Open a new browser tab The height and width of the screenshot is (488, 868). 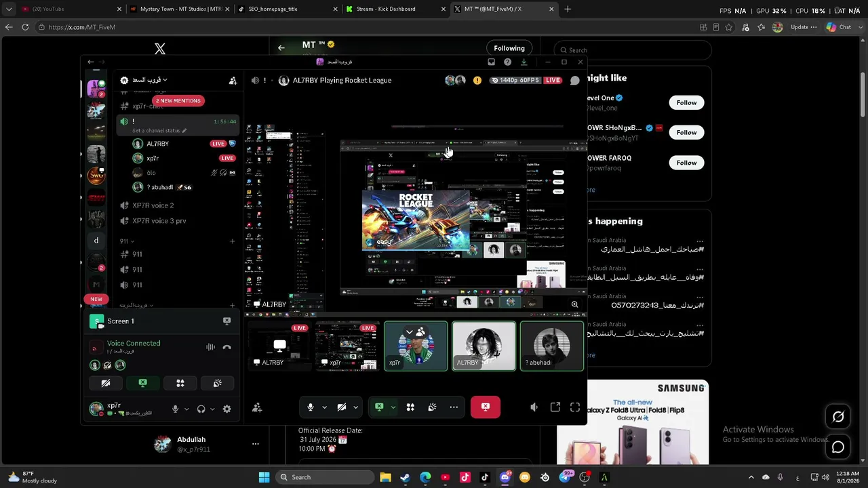coord(568,9)
